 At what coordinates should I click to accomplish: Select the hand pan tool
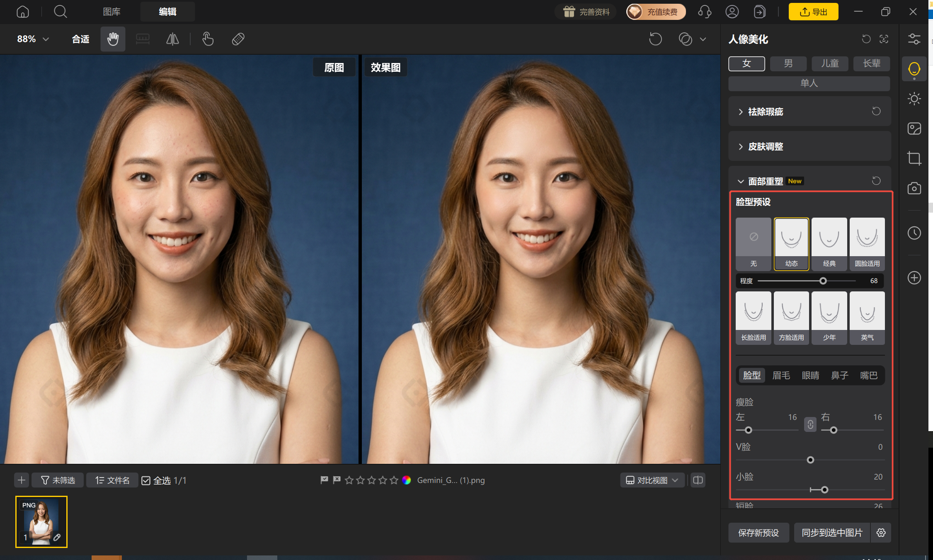click(113, 39)
